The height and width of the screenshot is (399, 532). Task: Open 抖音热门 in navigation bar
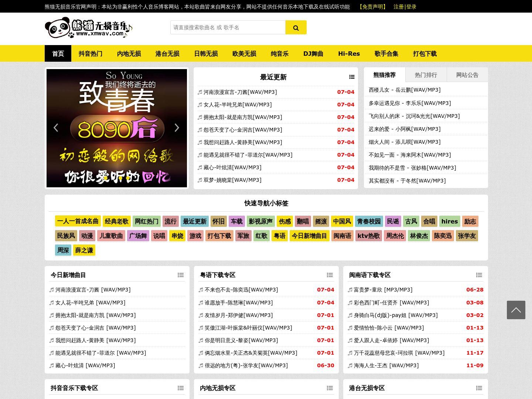[91, 54]
